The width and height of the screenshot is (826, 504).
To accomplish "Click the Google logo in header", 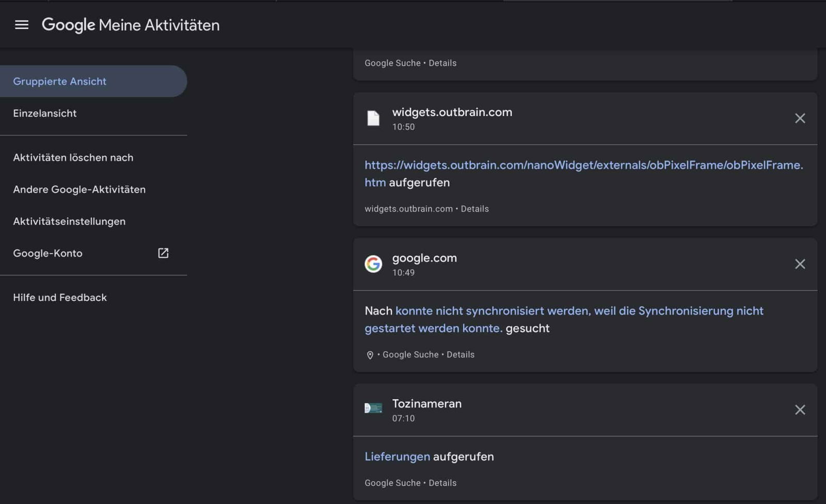I will click(68, 25).
